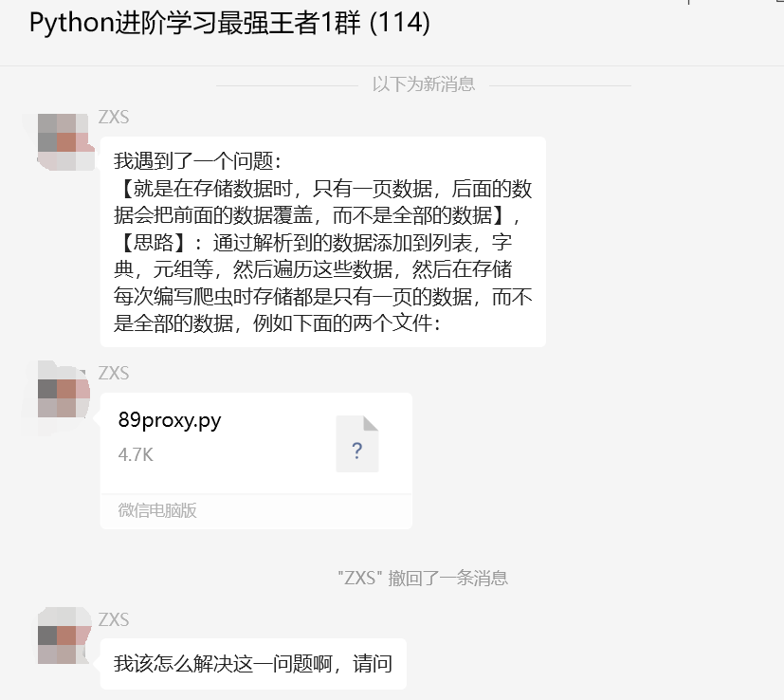This screenshot has width=784, height=700.
Task: Click ZXS name above the 我该怎么解决 message
Action: pos(114,620)
